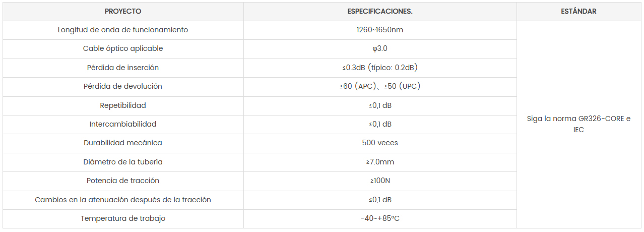Image resolution: width=644 pixels, height=232 pixels.
Task: Click the Cable óptico aplicable row label
Action: (123, 49)
